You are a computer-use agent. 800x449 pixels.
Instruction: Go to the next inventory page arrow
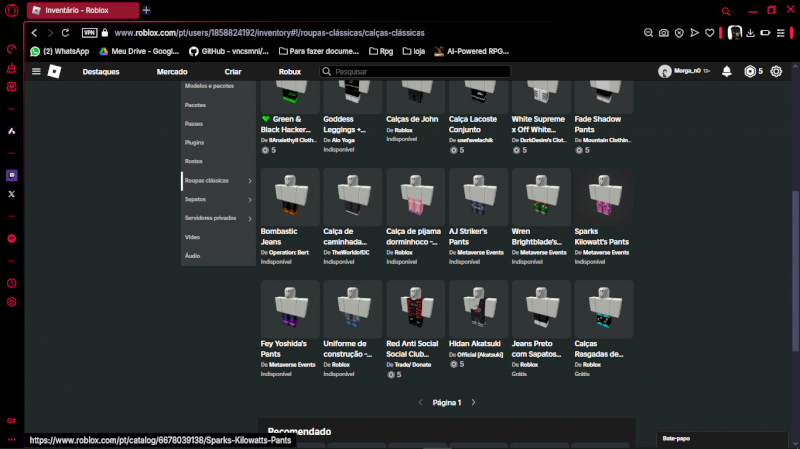tap(473, 402)
